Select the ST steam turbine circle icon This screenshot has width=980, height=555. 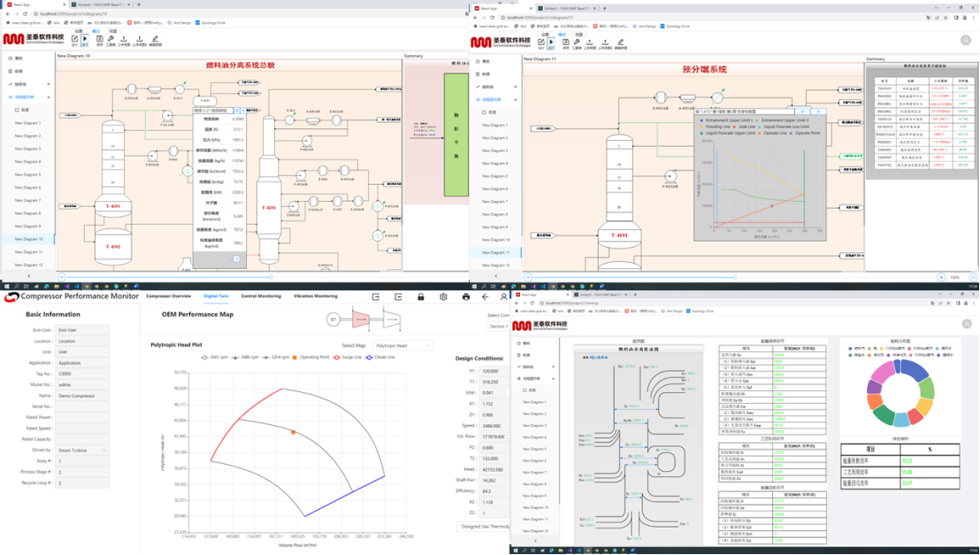pos(333,320)
